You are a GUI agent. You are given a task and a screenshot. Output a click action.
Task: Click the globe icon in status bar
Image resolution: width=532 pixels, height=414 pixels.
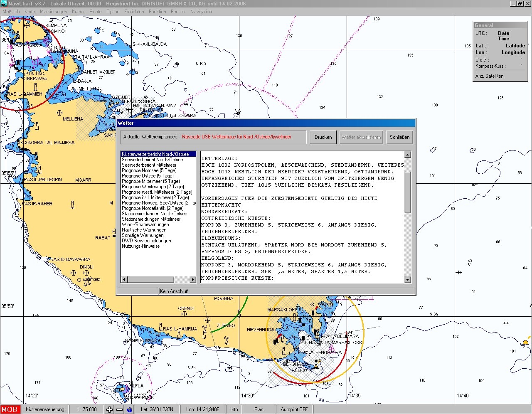(130, 409)
